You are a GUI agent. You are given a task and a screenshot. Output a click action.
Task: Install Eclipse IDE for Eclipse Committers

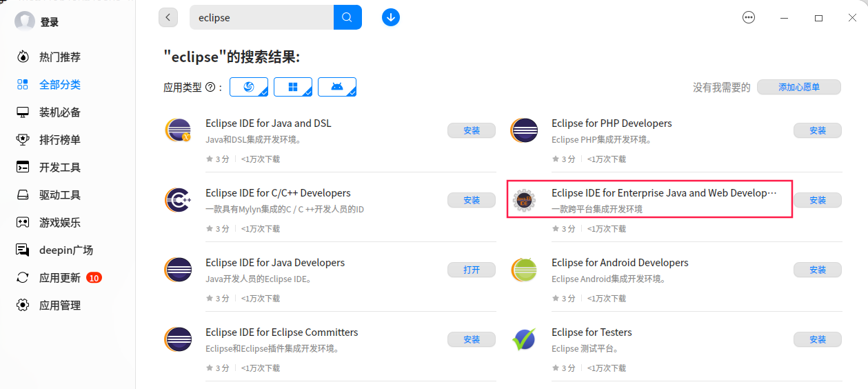472,339
